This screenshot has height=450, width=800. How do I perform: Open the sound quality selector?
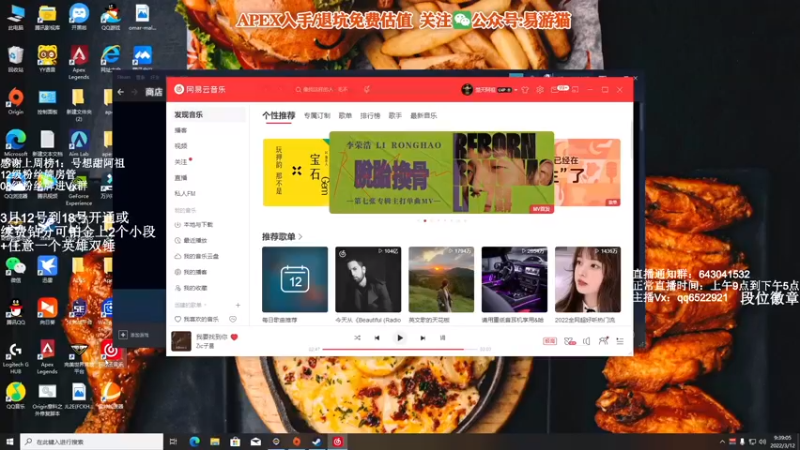tap(549, 341)
